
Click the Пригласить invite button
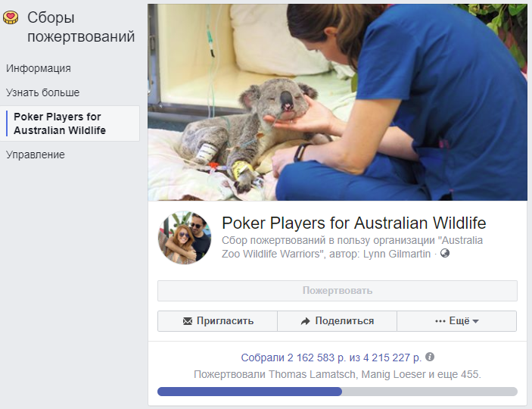coord(217,321)
